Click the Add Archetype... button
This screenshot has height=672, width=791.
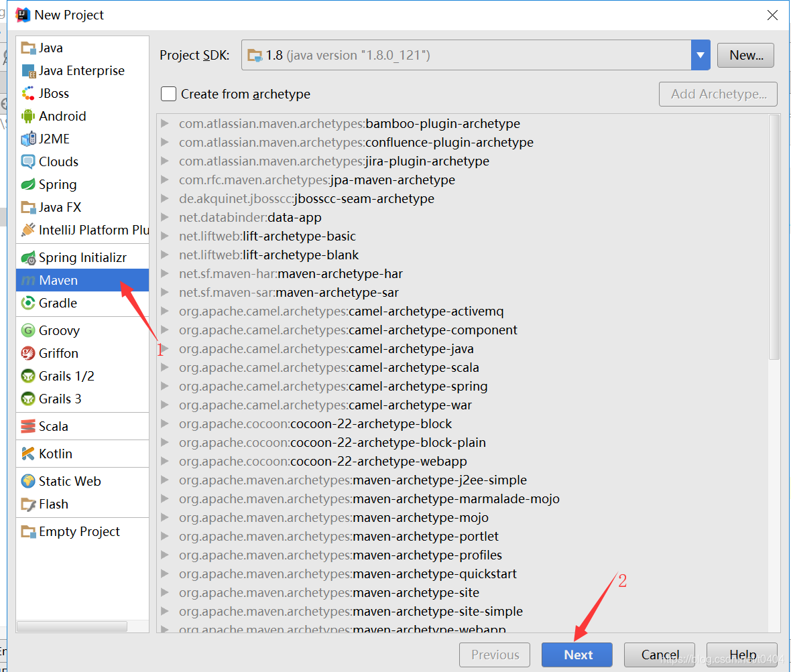(718, 94)
